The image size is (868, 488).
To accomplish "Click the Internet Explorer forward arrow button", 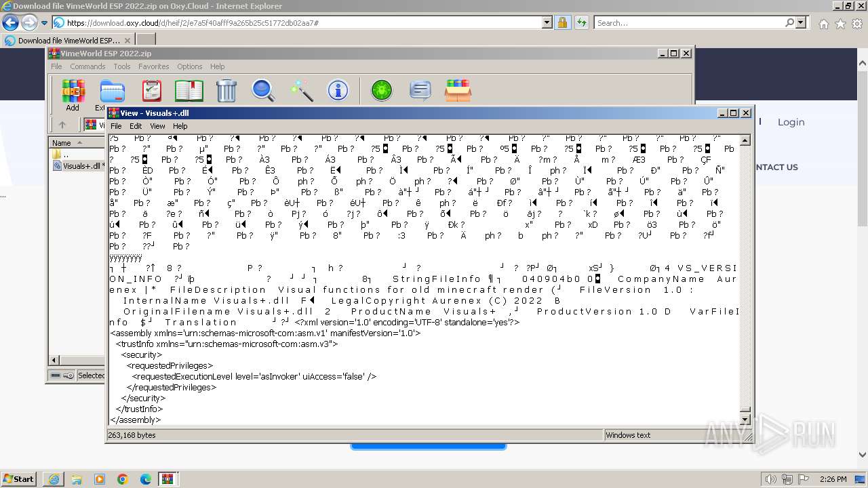I will click(x=29, y=23).
